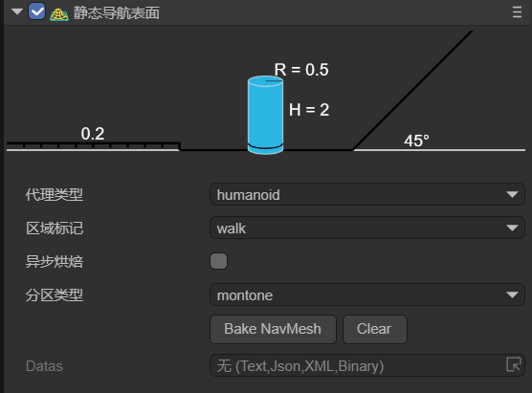Click the 代理类型 property label
Viewport: 532px width, 393px height.
tap(55, 195)
